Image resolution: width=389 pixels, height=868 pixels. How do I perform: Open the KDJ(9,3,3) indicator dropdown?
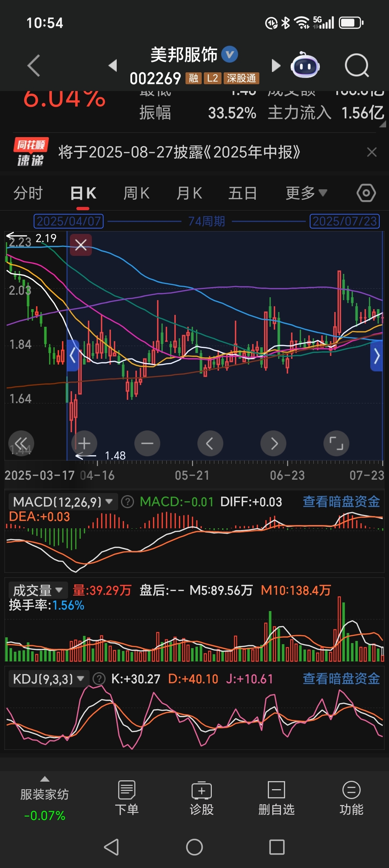pyautogui.click(x=49, y=679)
